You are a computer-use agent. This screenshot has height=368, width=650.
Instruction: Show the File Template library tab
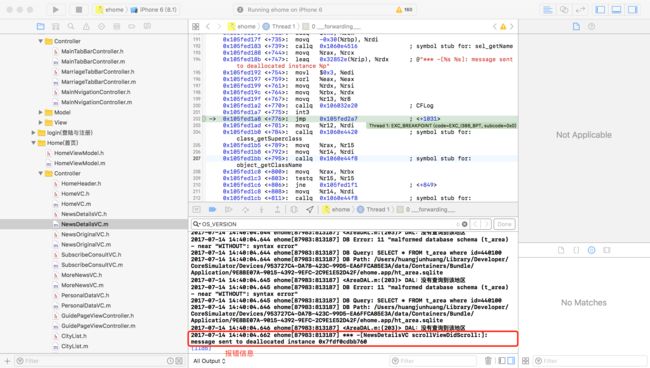pos(561,250)
